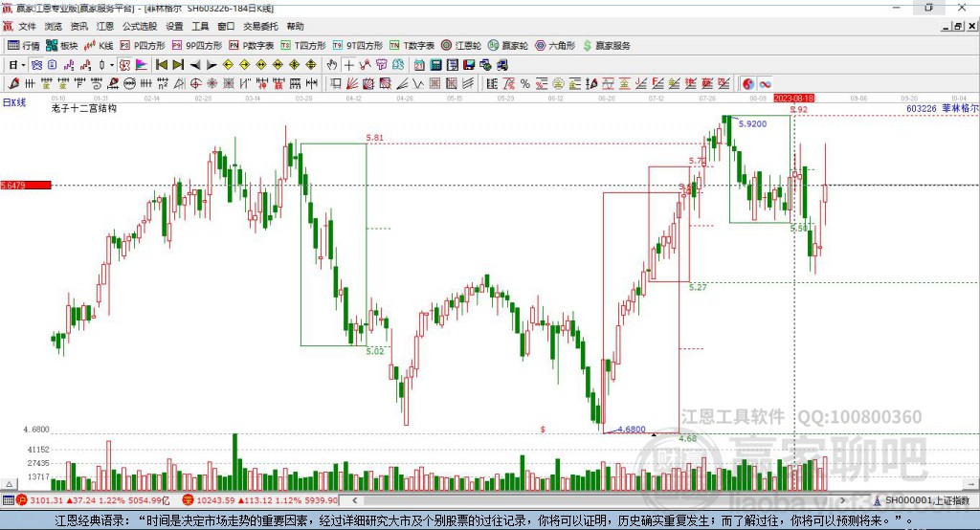Open the 文件 menu
This screenshot has width=980, height=530.
tap(28, 26)
